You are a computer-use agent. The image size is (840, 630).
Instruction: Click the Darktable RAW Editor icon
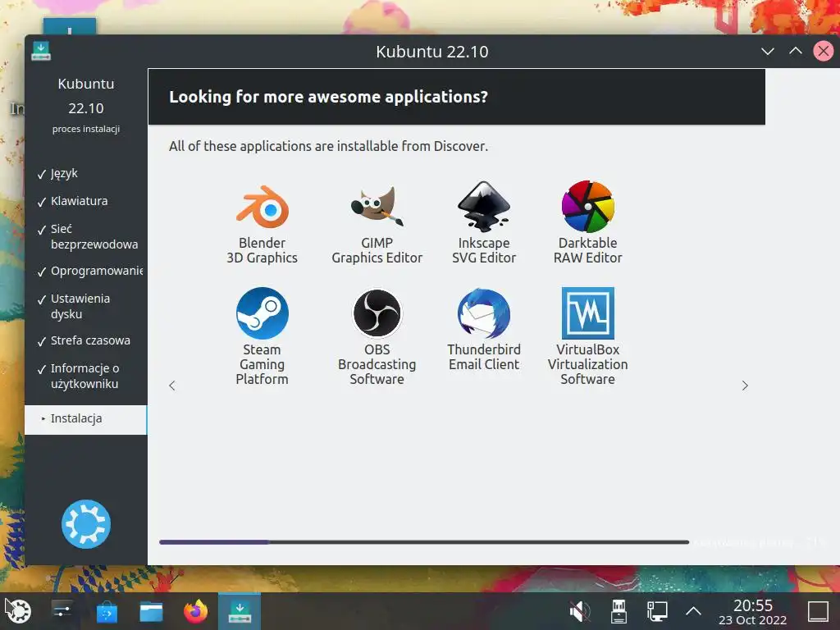tap(587, 207)
